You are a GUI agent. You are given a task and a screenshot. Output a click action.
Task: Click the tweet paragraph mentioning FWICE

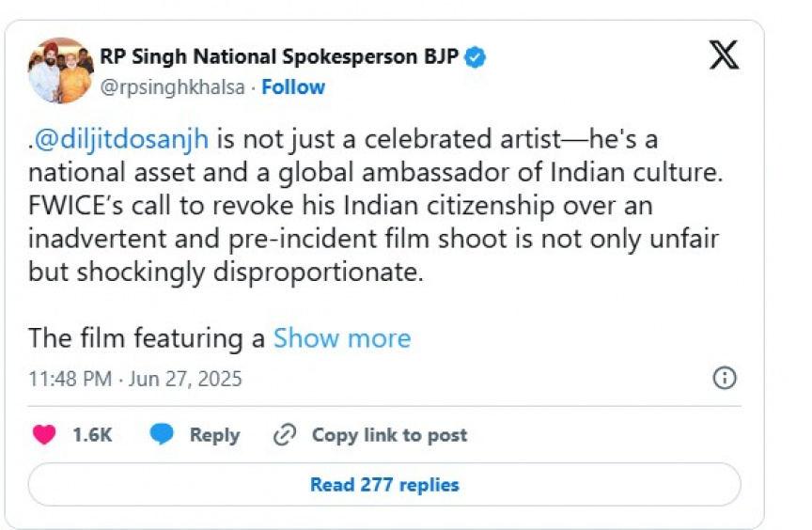[340, 206]
